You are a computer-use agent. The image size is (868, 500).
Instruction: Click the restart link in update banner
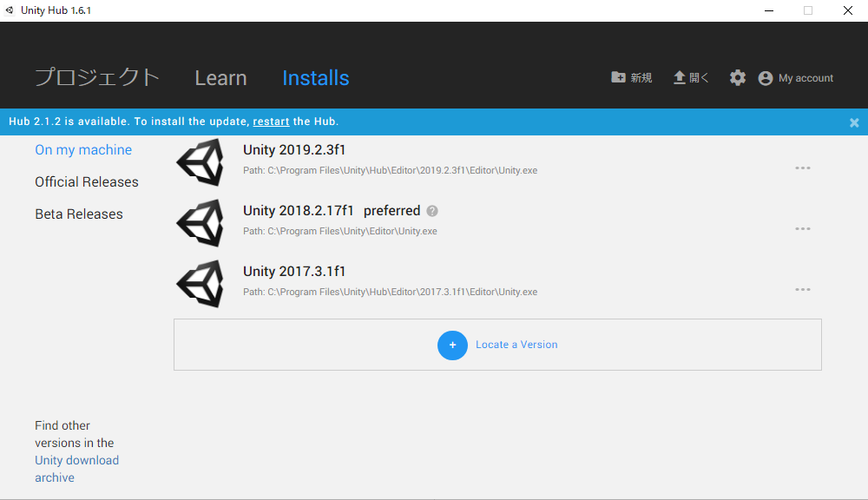pyautogui.click(x=271, y=122)
